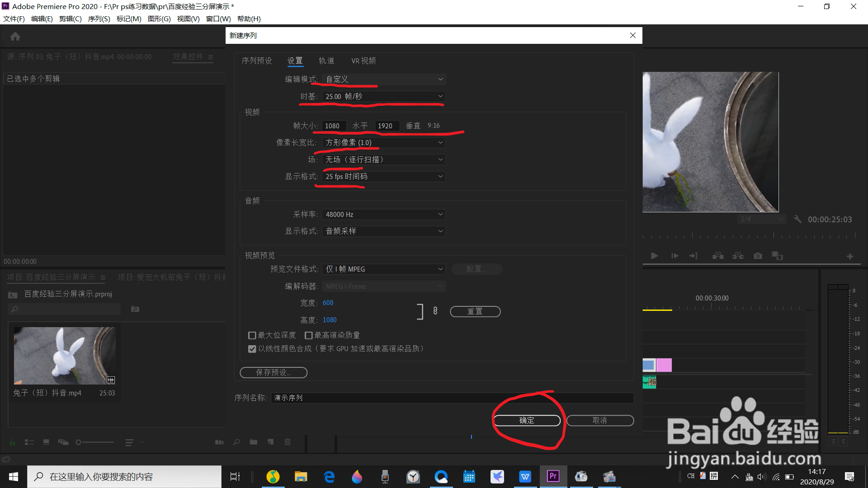Uncheck the 以线性颜色合成 checkbox

point(252,349)
